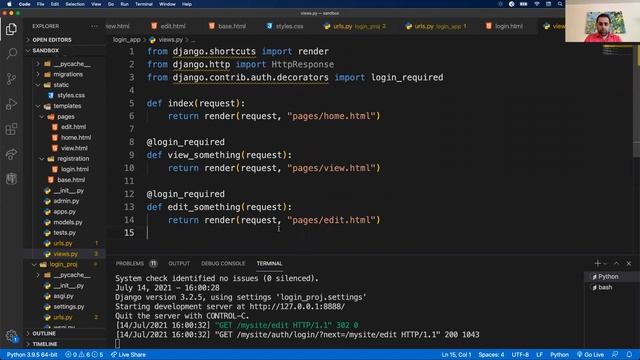The height and width of the screenshot is (360, 640).
Task: Open the Live Share view icon
Action: click(x=11, y=154)
